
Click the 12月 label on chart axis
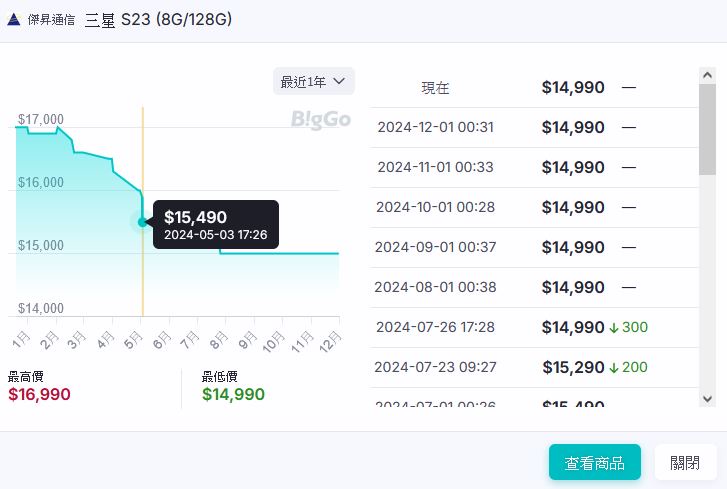[x=325, y=341]
